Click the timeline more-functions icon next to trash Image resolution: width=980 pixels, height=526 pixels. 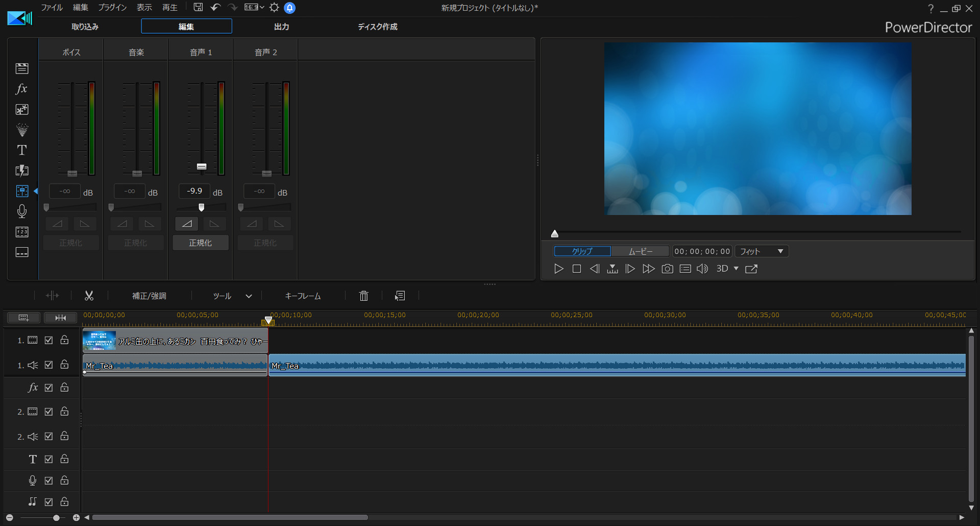tap(400, 296)
